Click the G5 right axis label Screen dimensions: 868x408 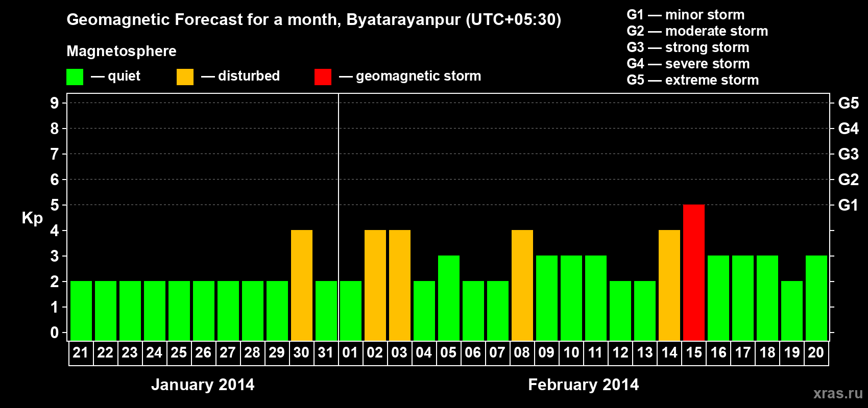click(848, 103)
